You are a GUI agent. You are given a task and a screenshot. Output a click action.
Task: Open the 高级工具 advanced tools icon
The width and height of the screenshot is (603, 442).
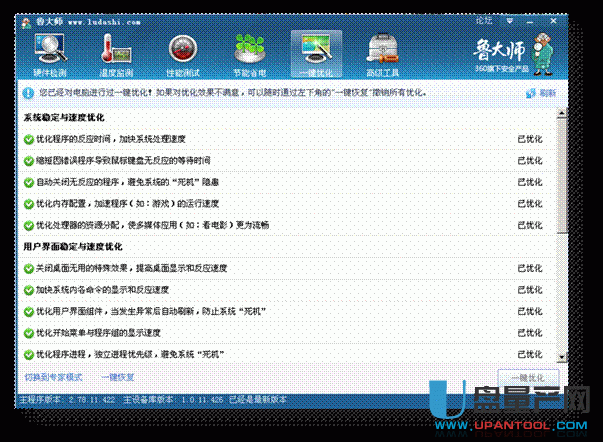pos(383,52)
